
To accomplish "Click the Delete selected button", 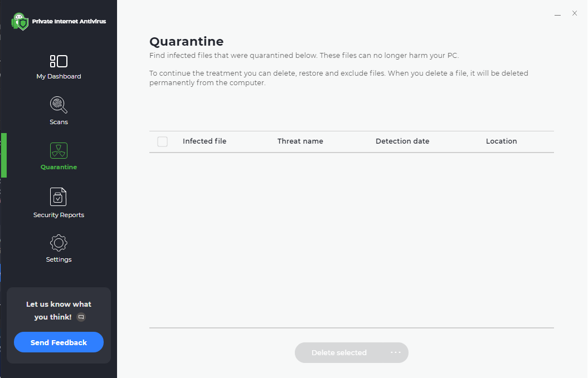I will [339, 352].
